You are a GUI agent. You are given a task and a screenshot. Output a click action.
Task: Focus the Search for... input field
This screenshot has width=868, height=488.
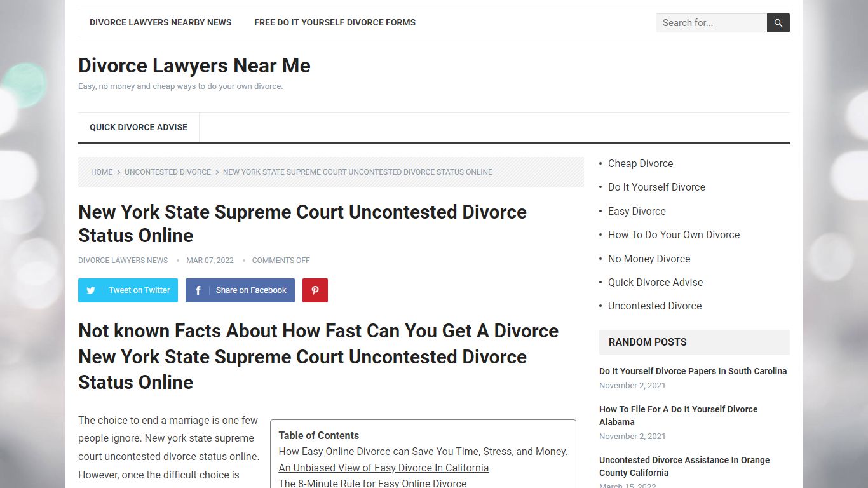tap(711, 23)
